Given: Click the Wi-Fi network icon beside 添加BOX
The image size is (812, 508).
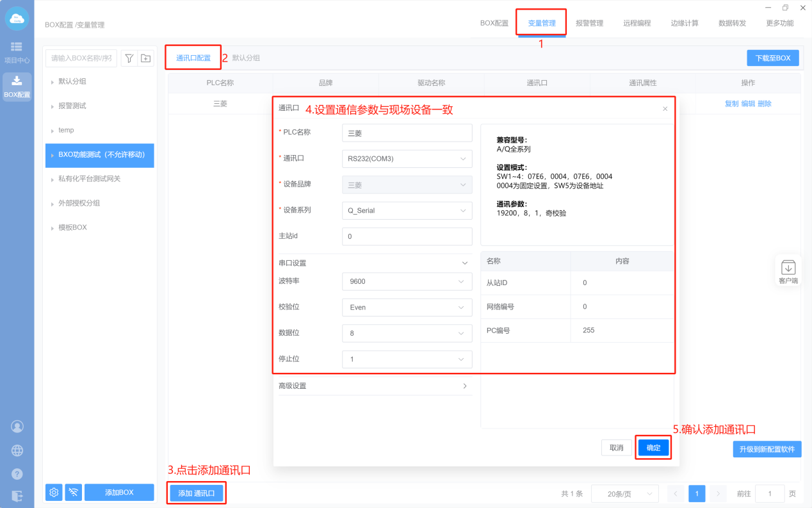Looking at the screenshot, I should [x=73, y=492].
